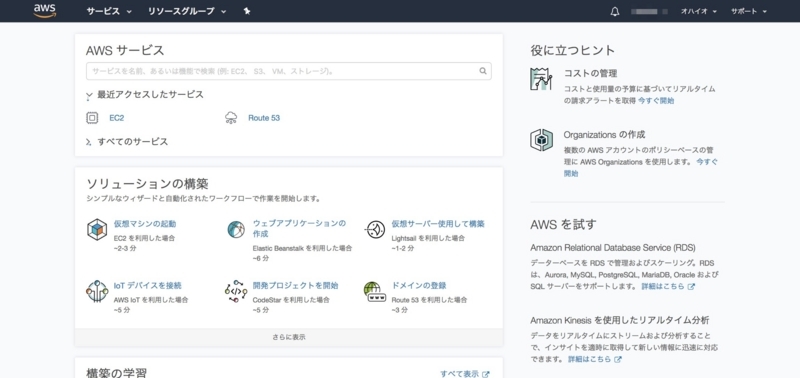Click the コストの管理 heading
The height and width of the screenshot is (378, 800).
click(x=590, y=73)
